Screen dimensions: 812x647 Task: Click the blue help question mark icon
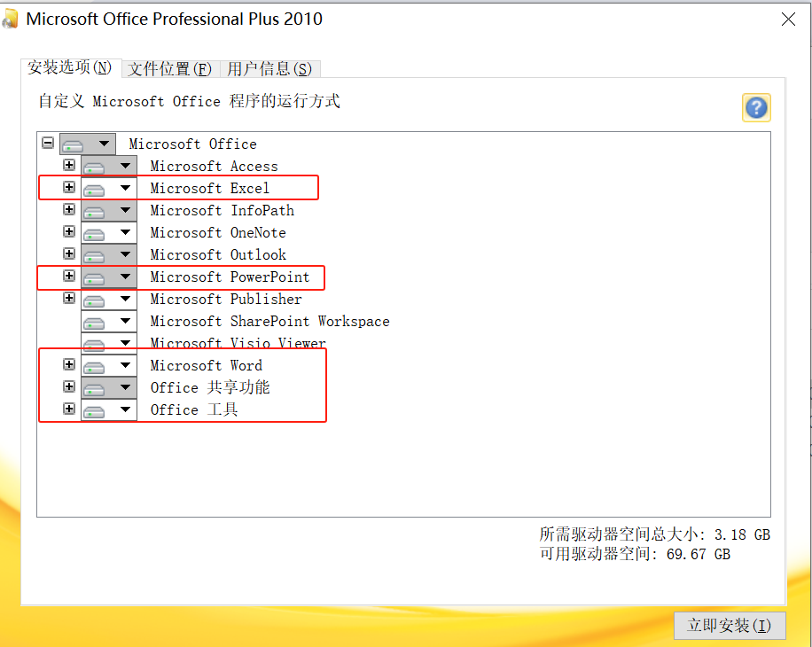click(755, 108)
